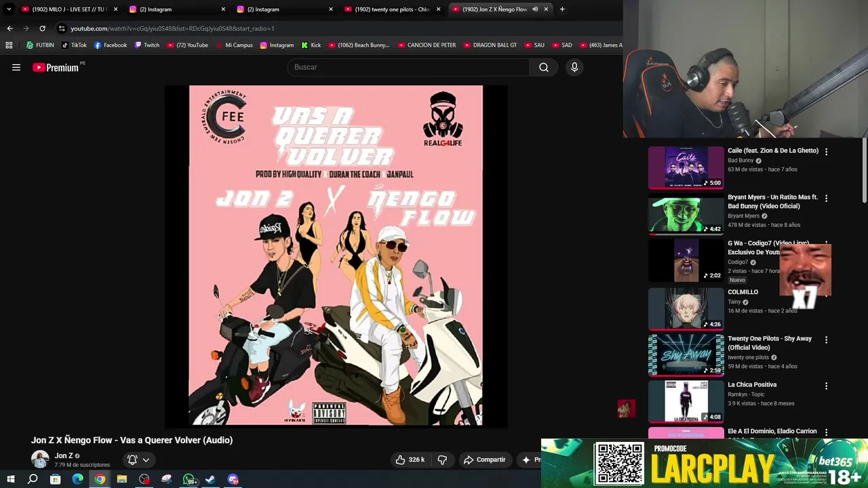Click the COLMILLO video title
The image size is (868, 488).
point(743,292)
